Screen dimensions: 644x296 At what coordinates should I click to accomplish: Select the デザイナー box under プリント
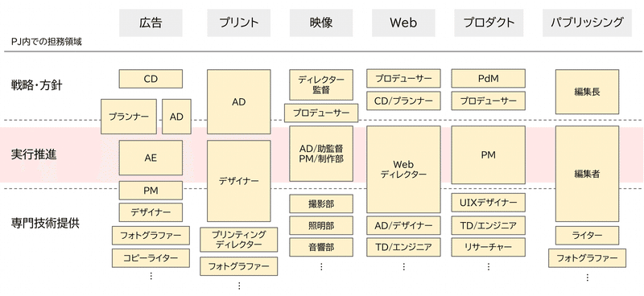coord(238,181)
